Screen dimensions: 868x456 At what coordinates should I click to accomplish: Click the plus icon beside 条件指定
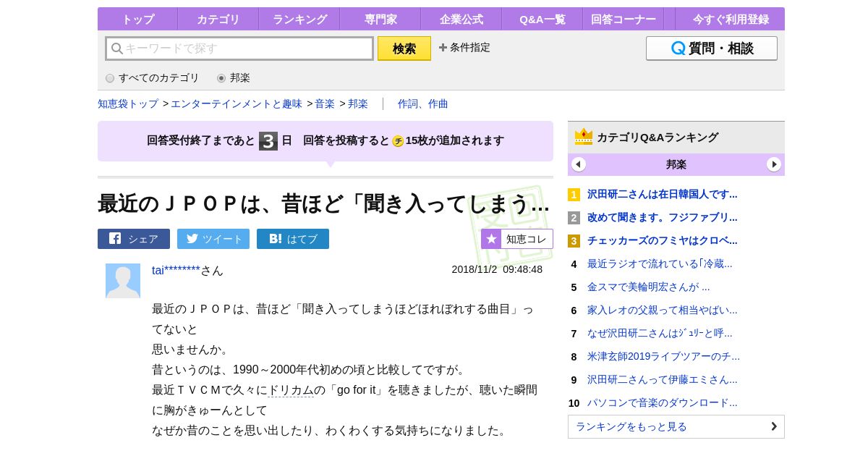pyautogui.click(x=443, y=47)
